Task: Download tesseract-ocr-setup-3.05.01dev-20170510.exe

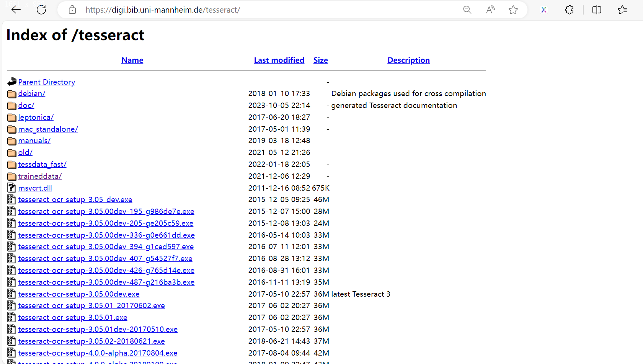Action: [98, 329]
